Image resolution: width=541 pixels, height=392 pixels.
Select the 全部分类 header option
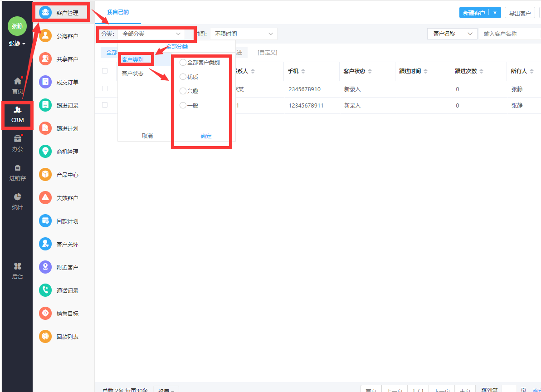(x=177, y=47)
